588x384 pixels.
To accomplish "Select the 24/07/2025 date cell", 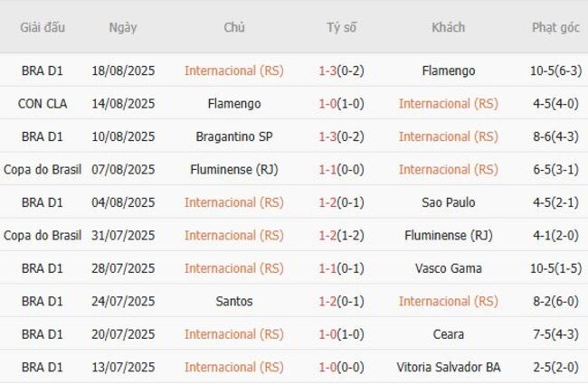I will click(x=123, y=301).
